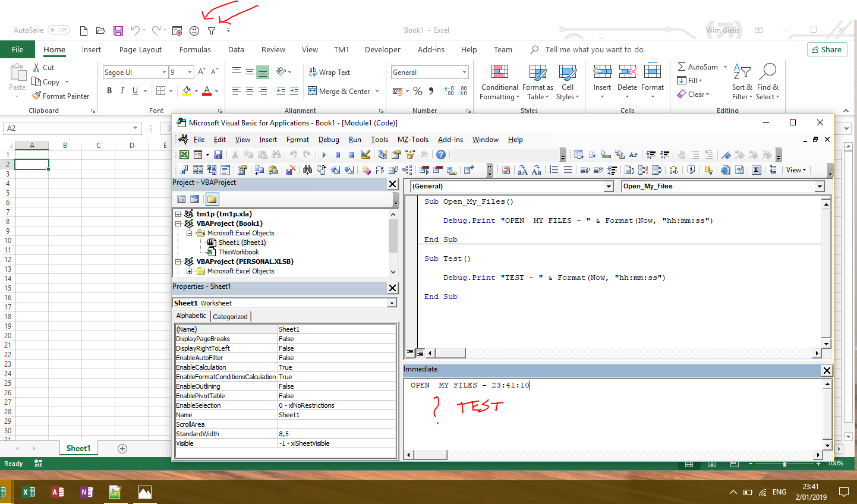
Task: Open the (General) object dropdown in code window
Action: click(x=609, y=187)
